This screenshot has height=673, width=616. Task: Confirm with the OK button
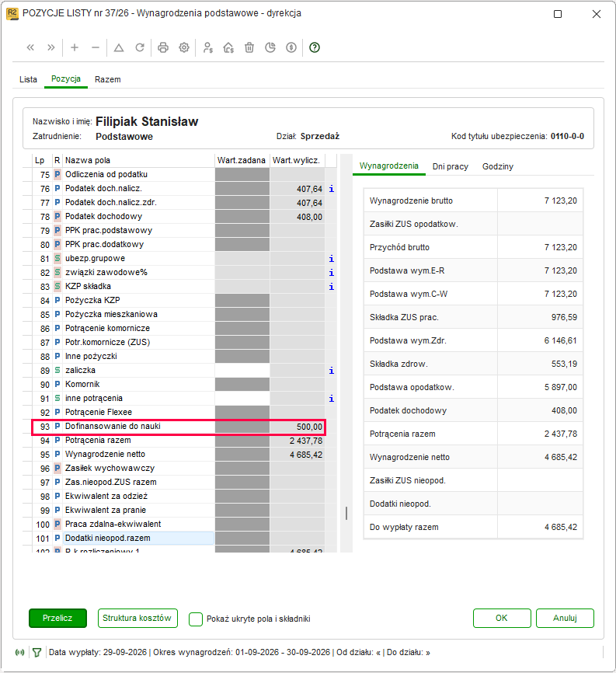coord(502,618)
